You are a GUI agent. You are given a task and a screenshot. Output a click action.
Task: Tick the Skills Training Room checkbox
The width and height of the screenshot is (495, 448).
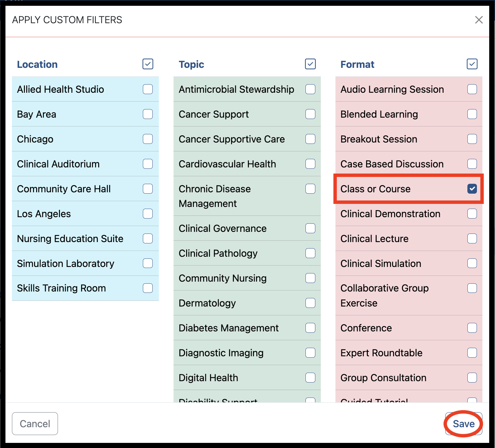click(x=148, y=288)
